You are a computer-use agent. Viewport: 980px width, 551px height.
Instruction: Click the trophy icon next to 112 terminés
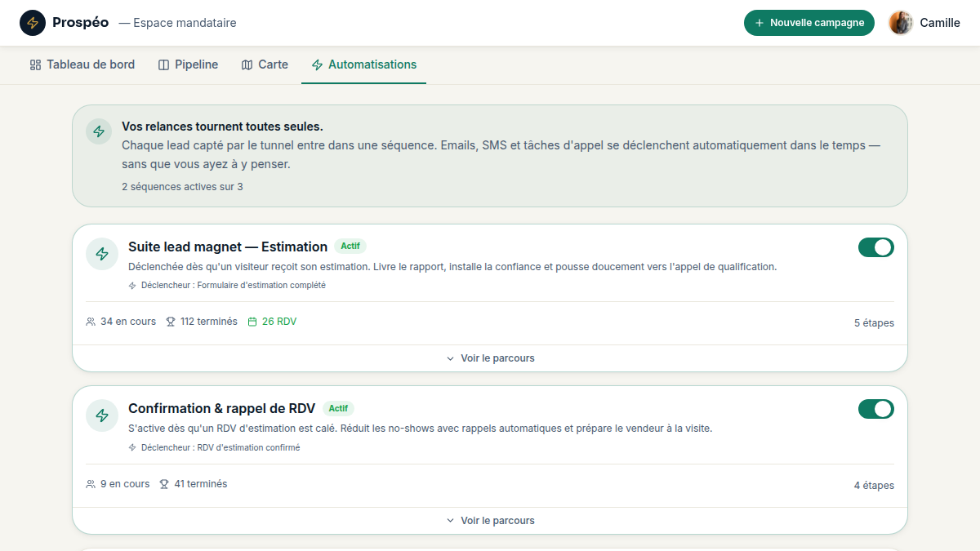(x=171, y=322)
